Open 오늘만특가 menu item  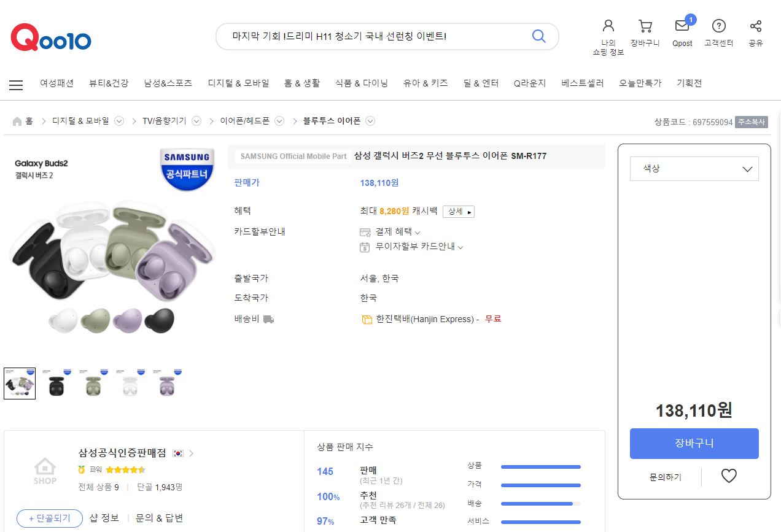coord(640,83)
